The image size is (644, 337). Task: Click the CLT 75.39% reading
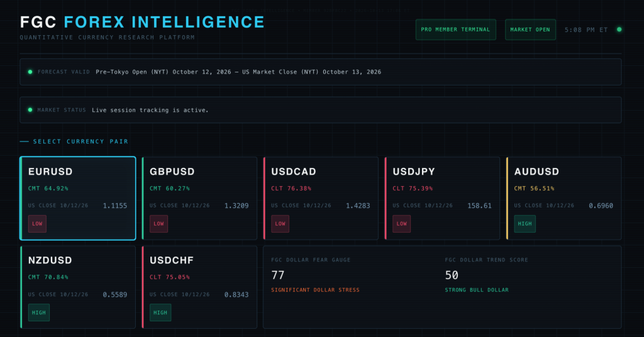(413, 189)
